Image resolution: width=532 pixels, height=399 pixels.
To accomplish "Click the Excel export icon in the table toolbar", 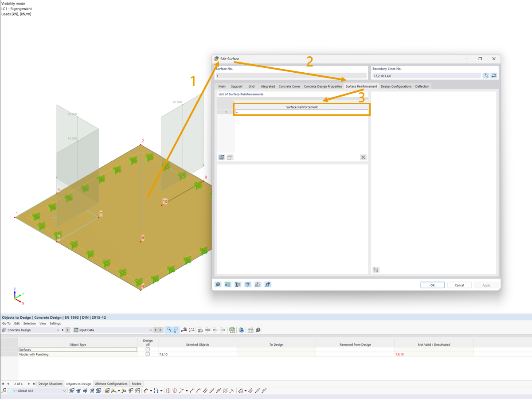I will 232,330.
